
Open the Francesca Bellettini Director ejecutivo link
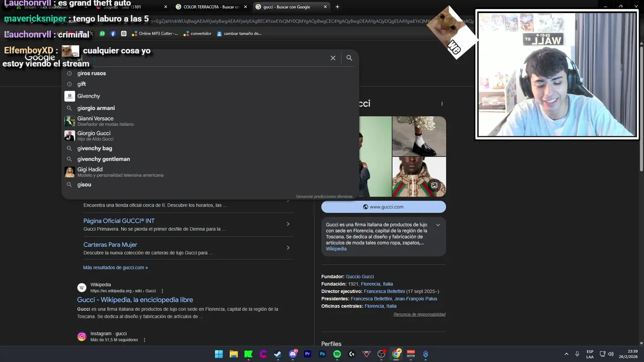coord(384,292)
